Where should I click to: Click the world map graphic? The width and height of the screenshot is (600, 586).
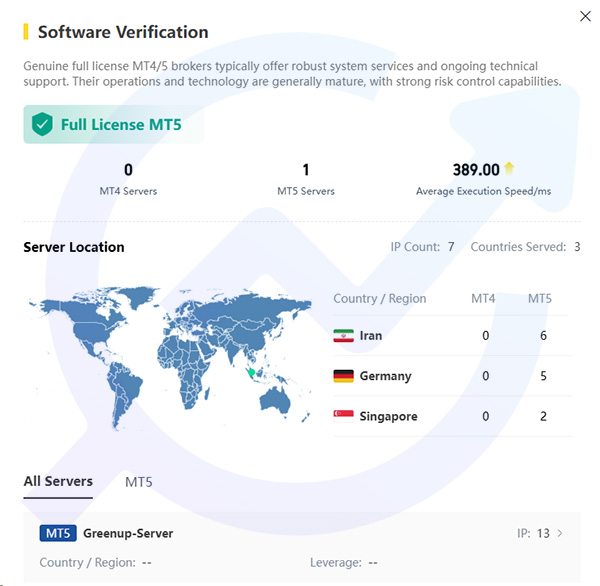point(170,358)
